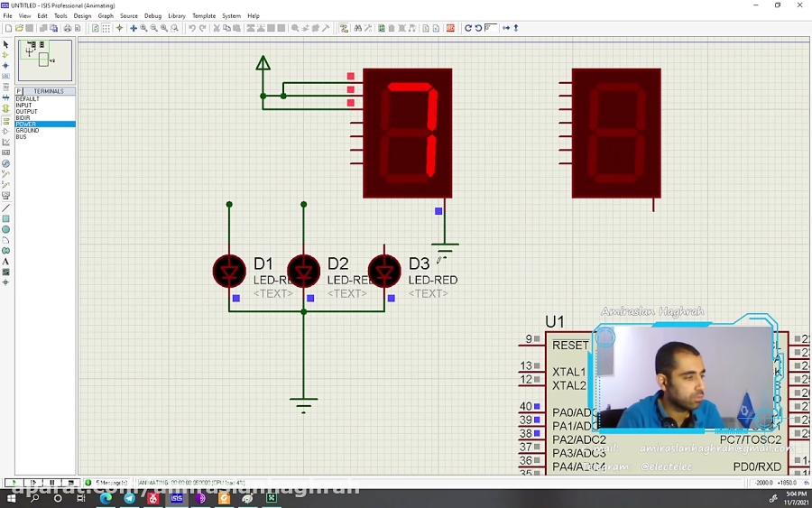Image resolution: width=812 pixels, height=508 pixels.
Task: Open Telegram from the taskbar
Action: coord(129,498)
